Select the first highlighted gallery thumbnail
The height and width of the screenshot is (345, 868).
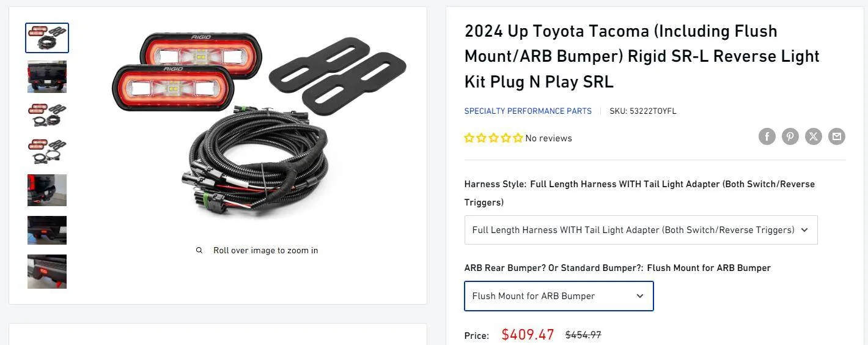click(x=47, y=38)
